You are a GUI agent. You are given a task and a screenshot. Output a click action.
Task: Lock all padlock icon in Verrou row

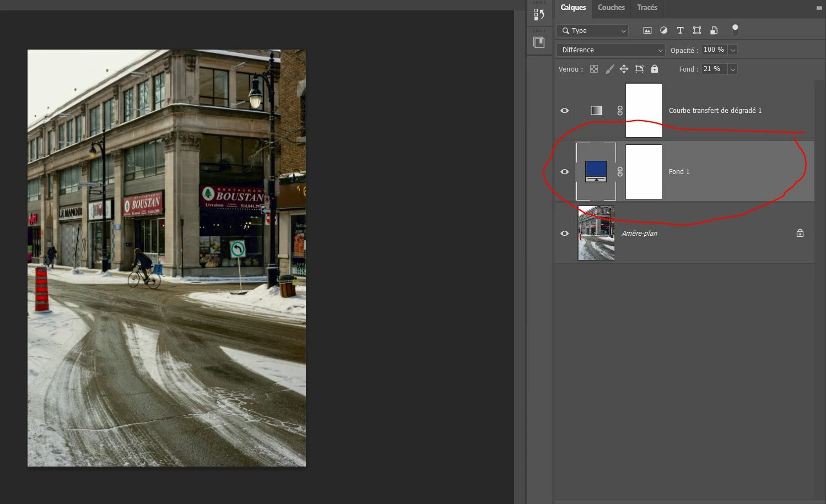[x=655, y=69]
